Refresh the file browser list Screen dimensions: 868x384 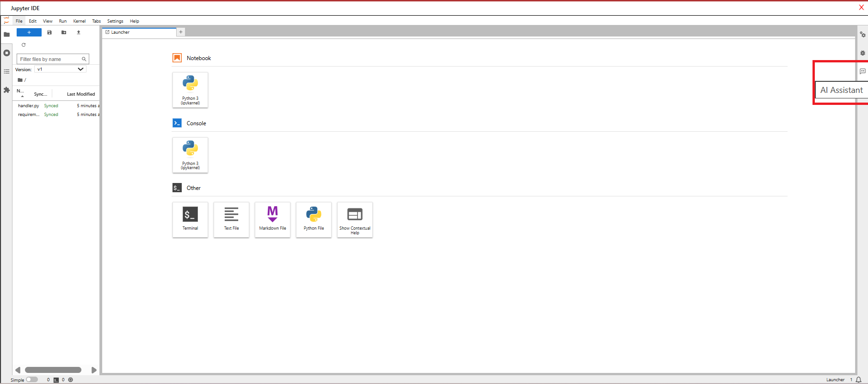[24, 45]
